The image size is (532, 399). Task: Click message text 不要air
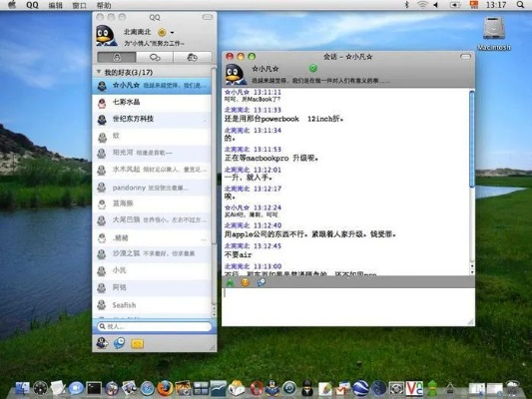click(239, 254)
